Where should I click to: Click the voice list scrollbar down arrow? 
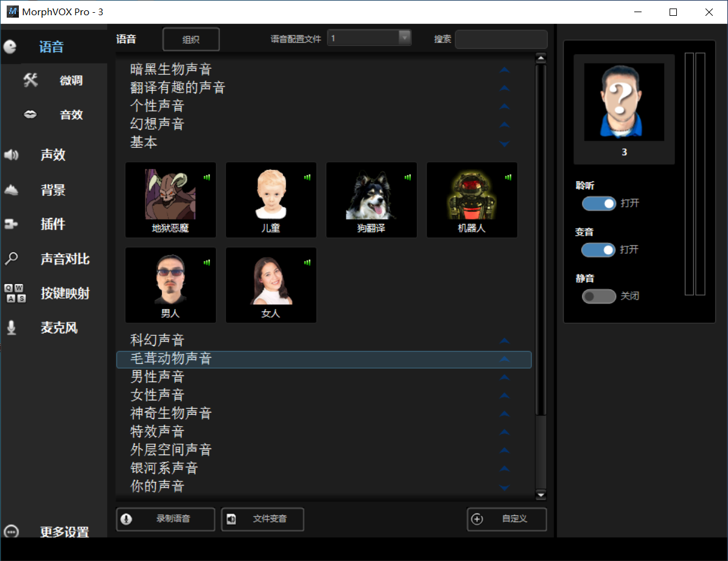coord(541,495)
